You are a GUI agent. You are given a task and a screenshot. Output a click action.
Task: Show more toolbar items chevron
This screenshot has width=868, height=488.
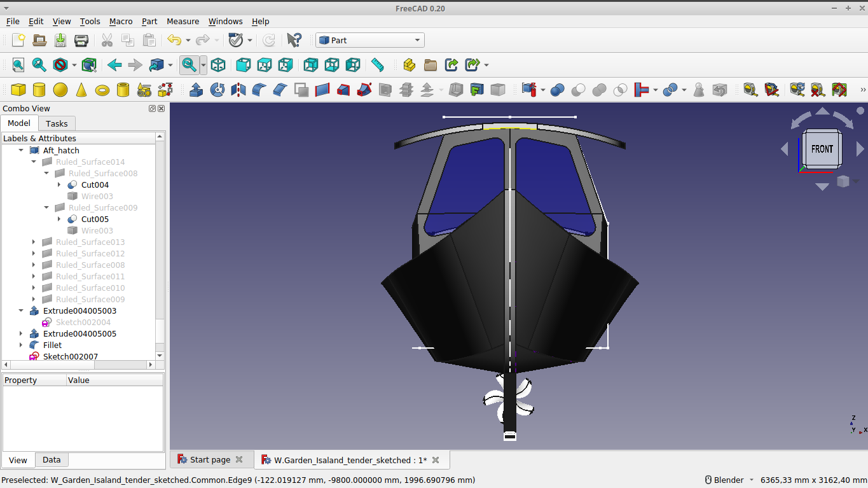tap(863, 90)
